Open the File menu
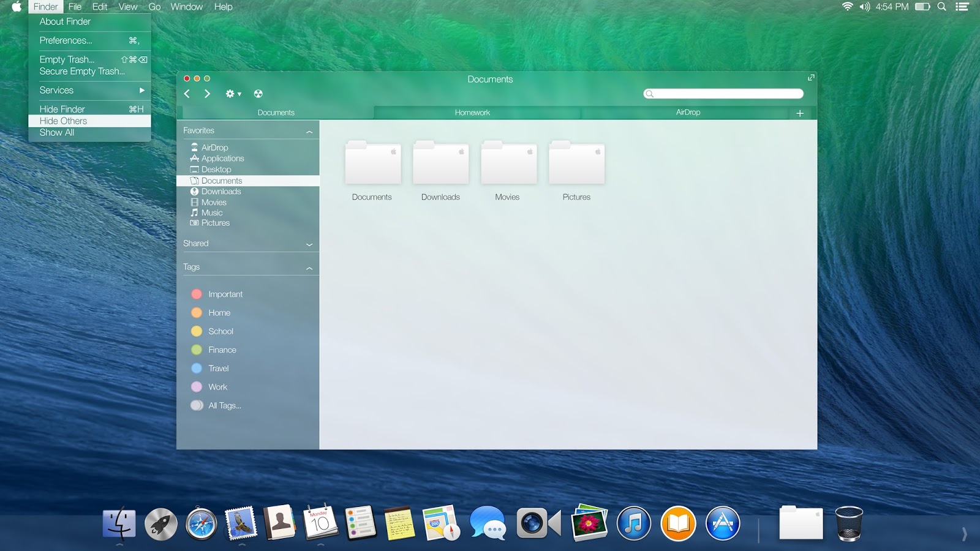 pos(75,7)
